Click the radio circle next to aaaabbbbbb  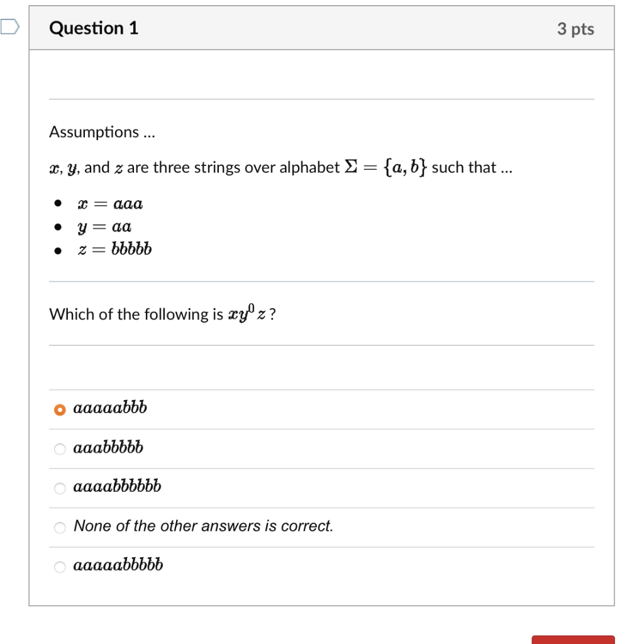click(x=60, y=487)
